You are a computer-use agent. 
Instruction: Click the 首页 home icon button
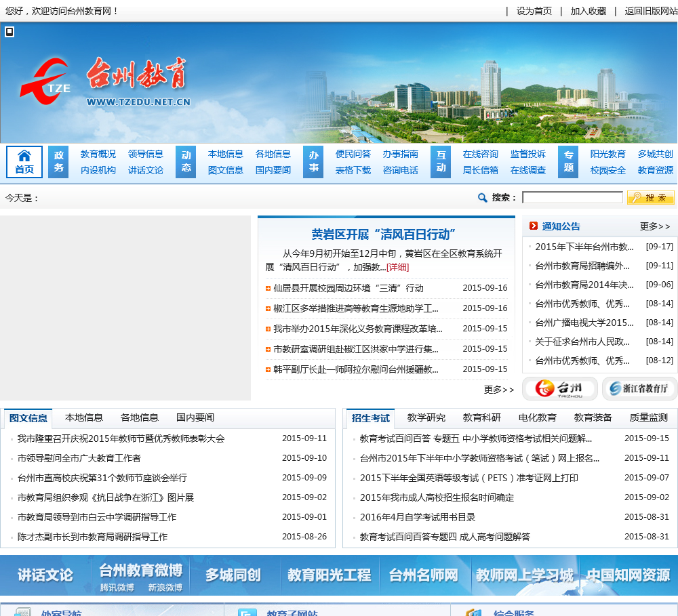tap(24, 162)
